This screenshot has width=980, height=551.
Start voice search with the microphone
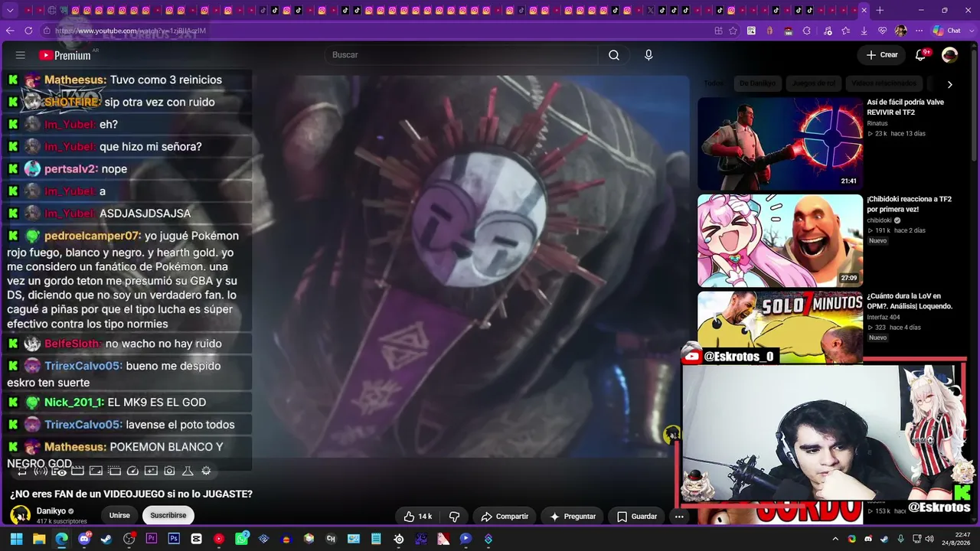pos(648,55)
